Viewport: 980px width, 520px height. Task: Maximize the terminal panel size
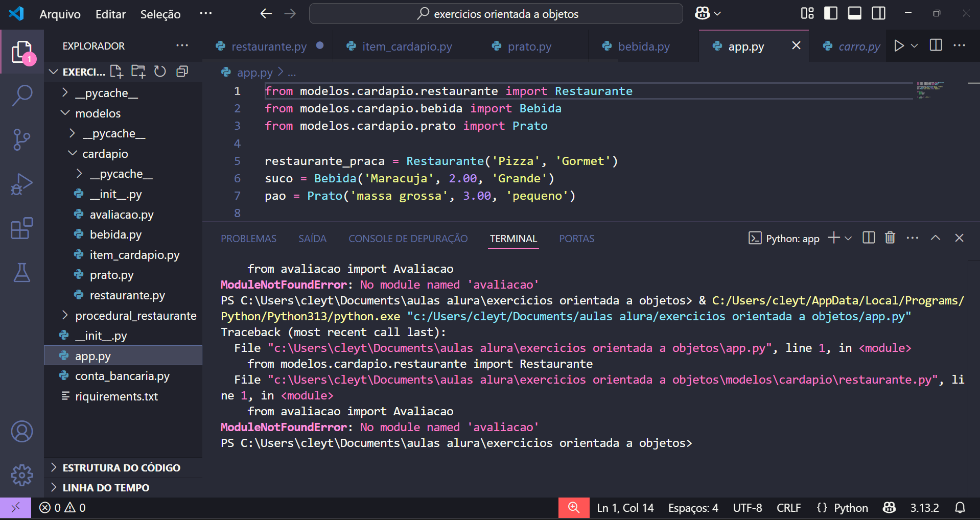(936, 238)
